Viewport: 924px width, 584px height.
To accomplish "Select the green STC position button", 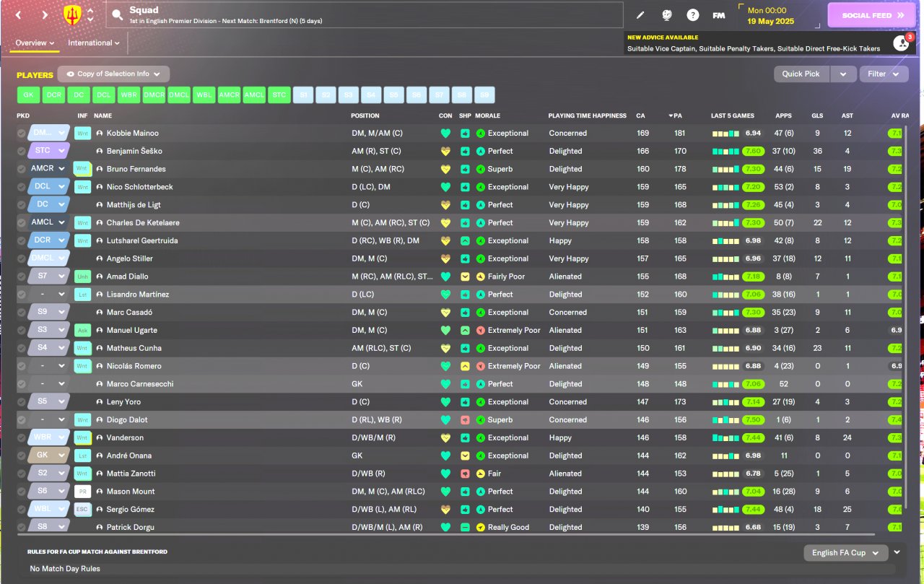I will tap(279, 95).
